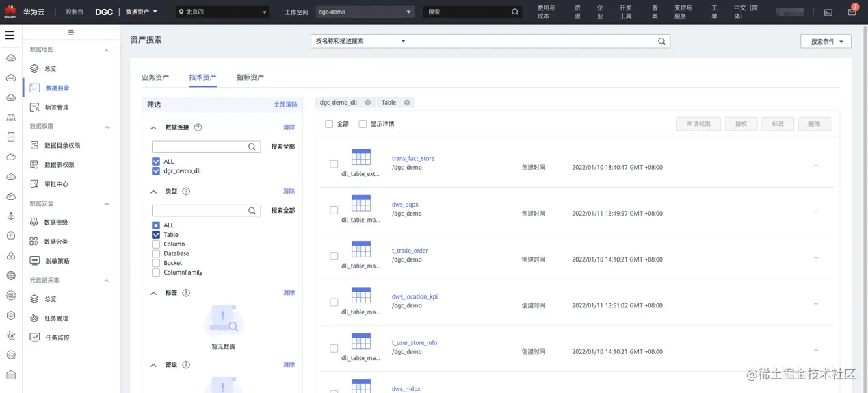Click the asset search text input
The image size is (868, 393).
coord(534,41)
